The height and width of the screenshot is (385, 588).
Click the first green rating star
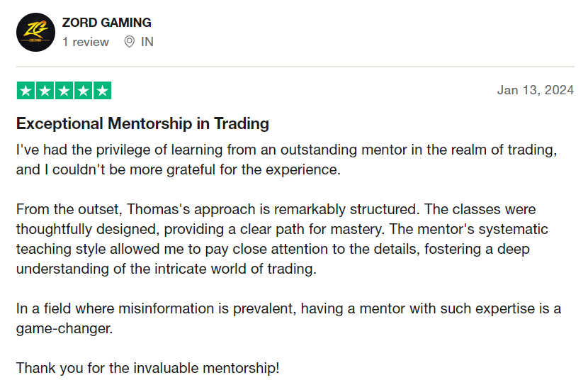click(x=26, y=91)
